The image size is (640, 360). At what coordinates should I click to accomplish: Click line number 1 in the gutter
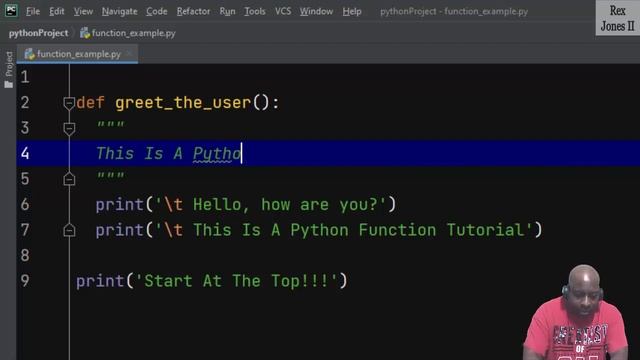[25, 77]
